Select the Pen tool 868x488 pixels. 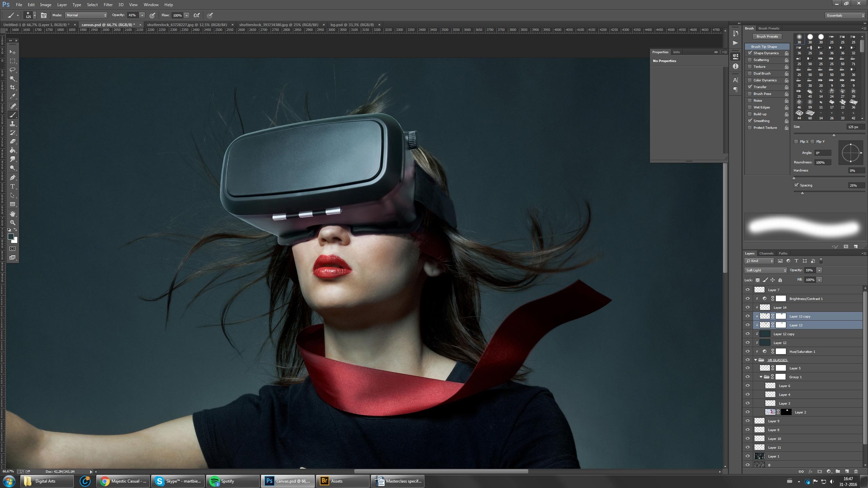pos(13,178)
